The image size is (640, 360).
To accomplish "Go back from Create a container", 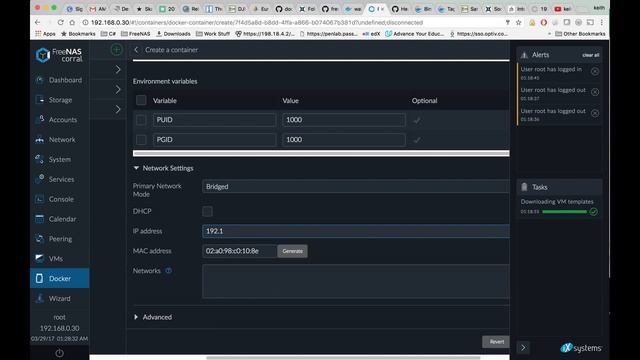I will (136, 50).
